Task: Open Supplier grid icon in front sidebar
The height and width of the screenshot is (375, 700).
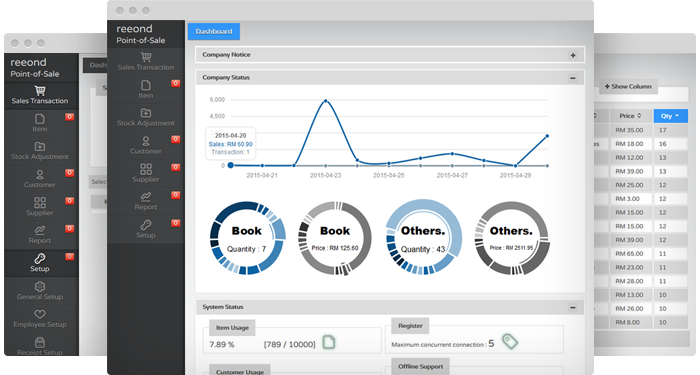Action: (x=146, y=169)
